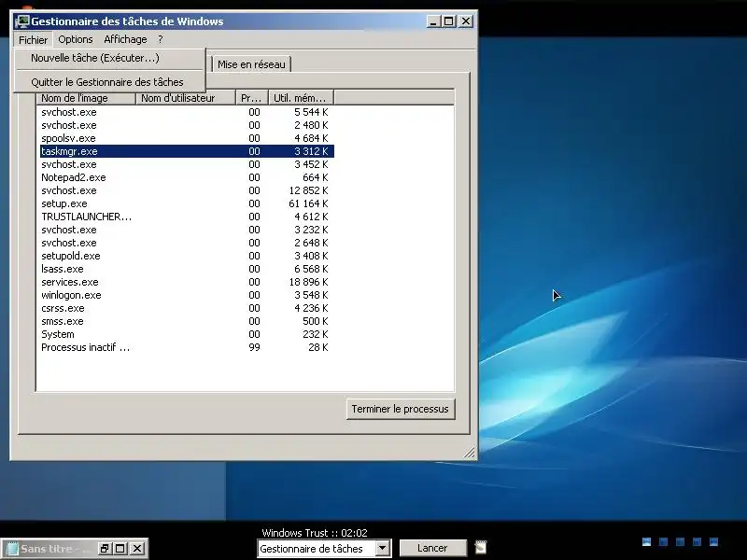This screenshot has width=747, height=560.
Task: Select svchost.exe using 3 452 K
Action: [x=187, y=164]
